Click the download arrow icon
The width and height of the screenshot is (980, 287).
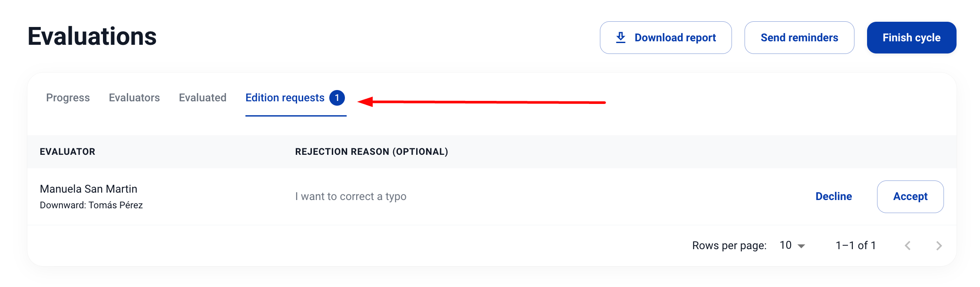621,38
